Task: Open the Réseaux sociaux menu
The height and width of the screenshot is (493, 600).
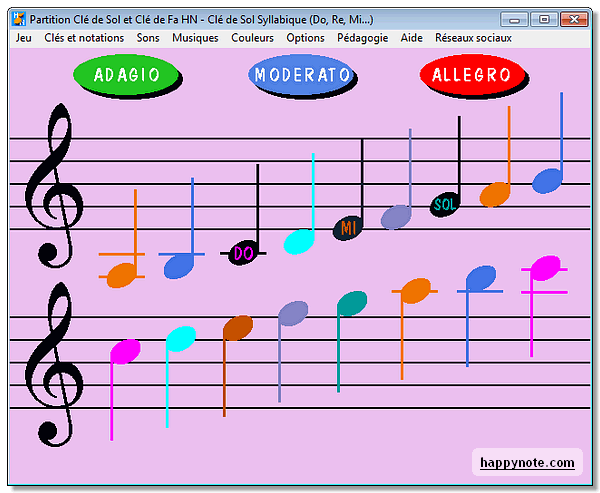Action: pyautogui.click(x=473, y=38)
